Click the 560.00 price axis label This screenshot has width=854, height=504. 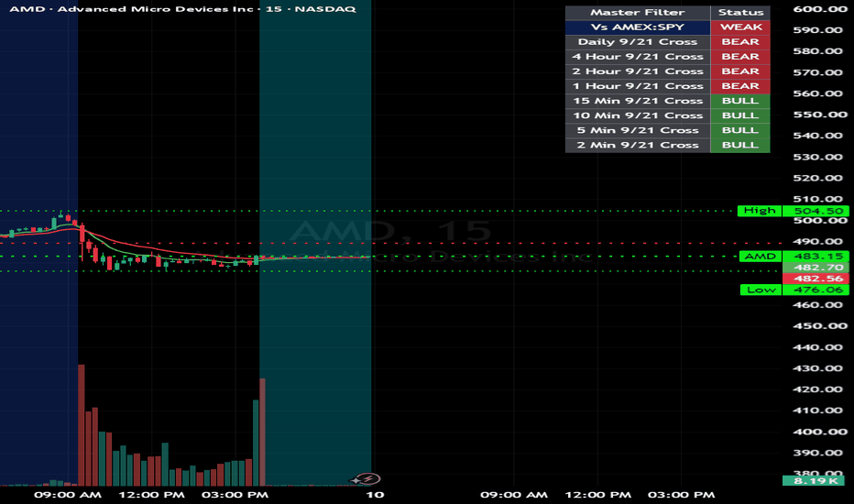coord(818,93)
